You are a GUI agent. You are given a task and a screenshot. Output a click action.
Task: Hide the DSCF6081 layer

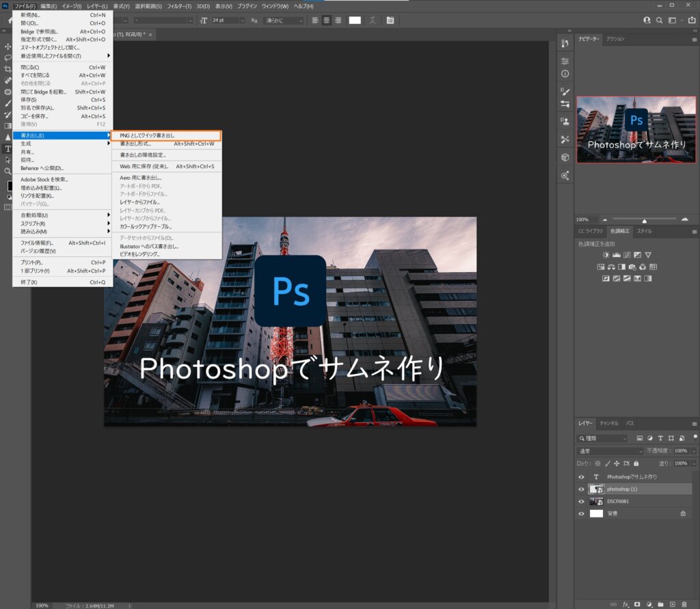coord(581,502)
